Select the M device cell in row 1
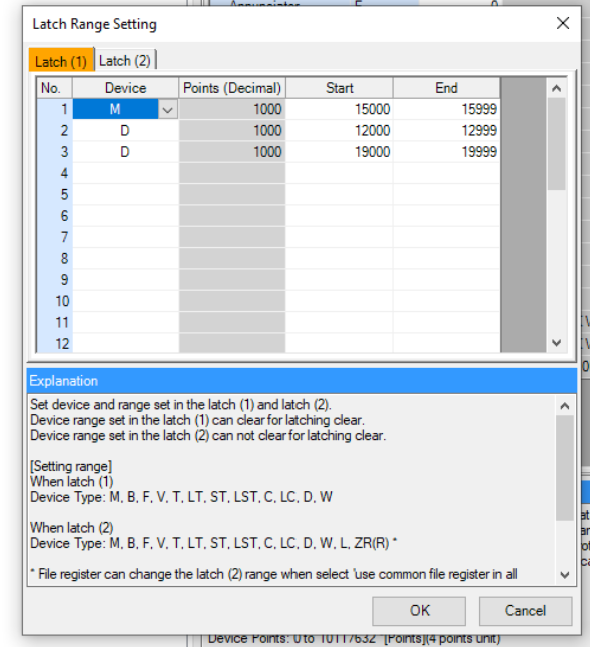 point(115,109)
